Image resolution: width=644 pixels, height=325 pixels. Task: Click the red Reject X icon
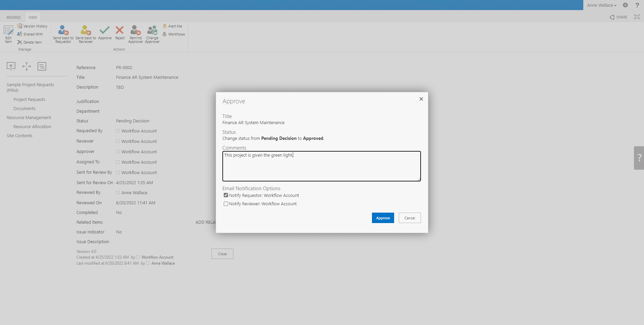tap(120, 30)
